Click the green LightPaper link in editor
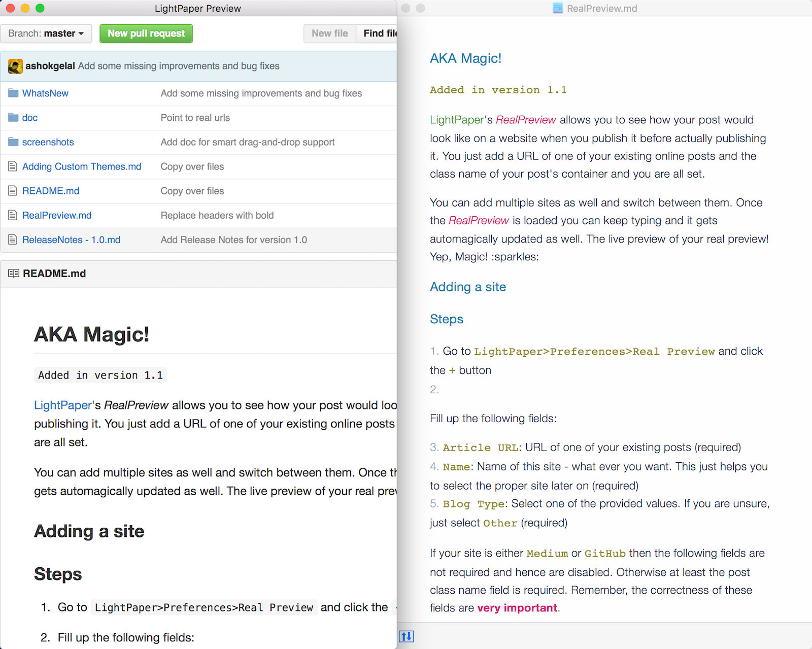Viewport: 812px width, 649px height. [457, 120]
